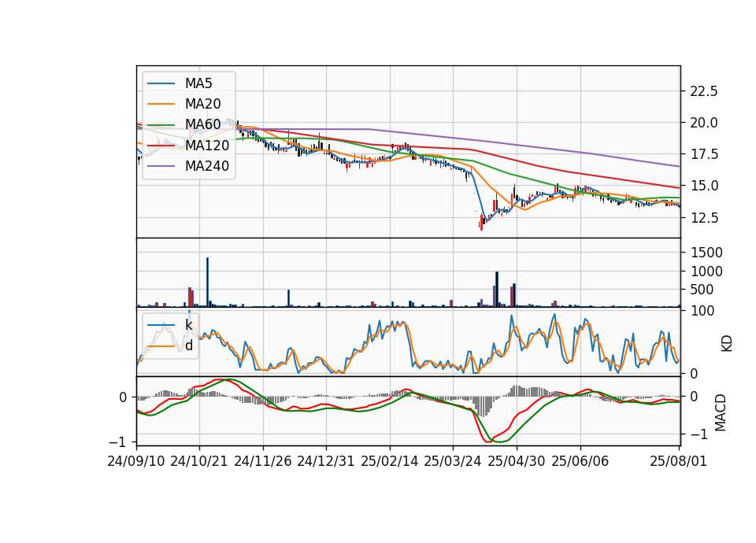Image resolution: width=756 pixels, height=543 pixels.
Task: Click the 24/11/26 date label
Action: click(x=263, y=461)
